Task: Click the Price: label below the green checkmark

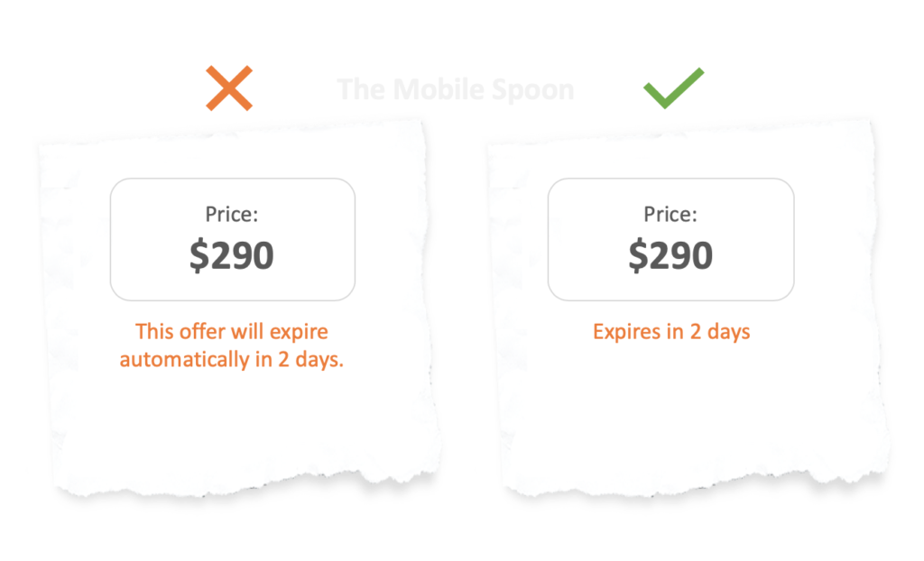Action: coord(670,215)
